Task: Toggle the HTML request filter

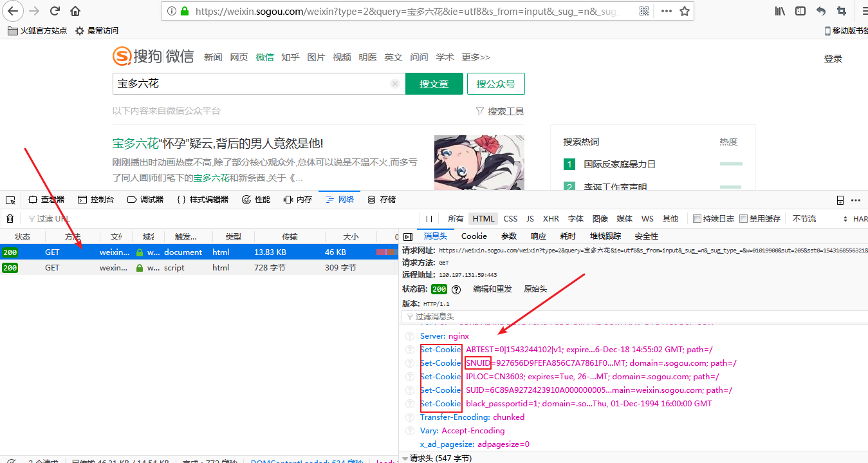Action: click(483, 219)
